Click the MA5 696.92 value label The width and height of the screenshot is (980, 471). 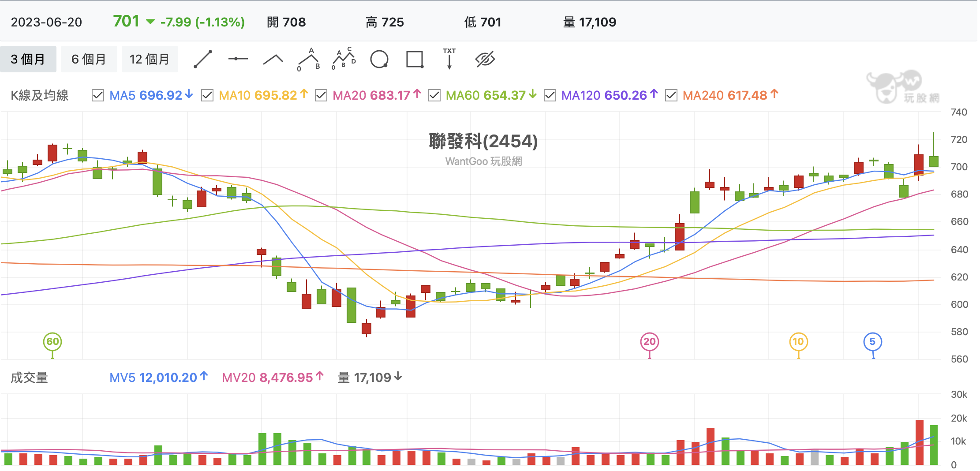pyautogui.click(x=151, y=95)
